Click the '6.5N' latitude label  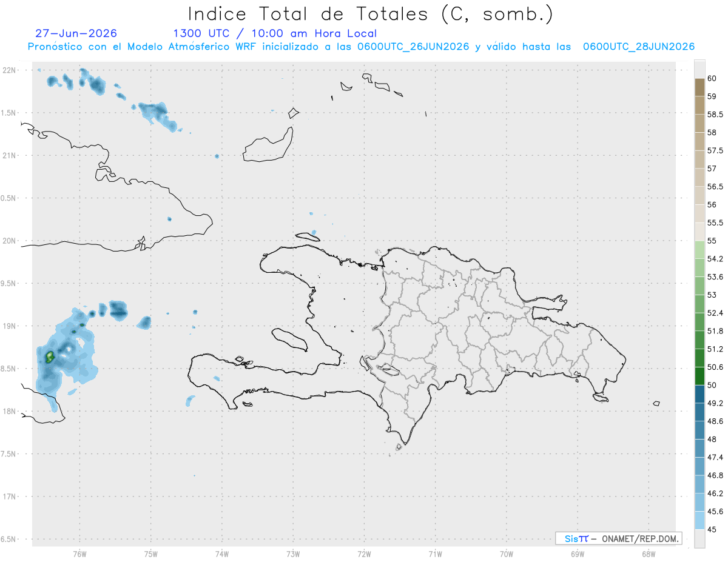click(x=8, y=540)
